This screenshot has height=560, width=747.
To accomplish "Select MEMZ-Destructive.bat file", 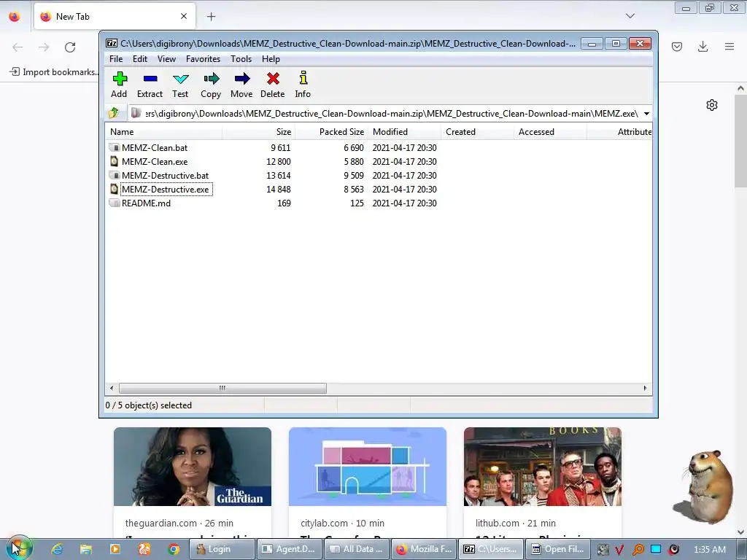I will coord(165,175).
